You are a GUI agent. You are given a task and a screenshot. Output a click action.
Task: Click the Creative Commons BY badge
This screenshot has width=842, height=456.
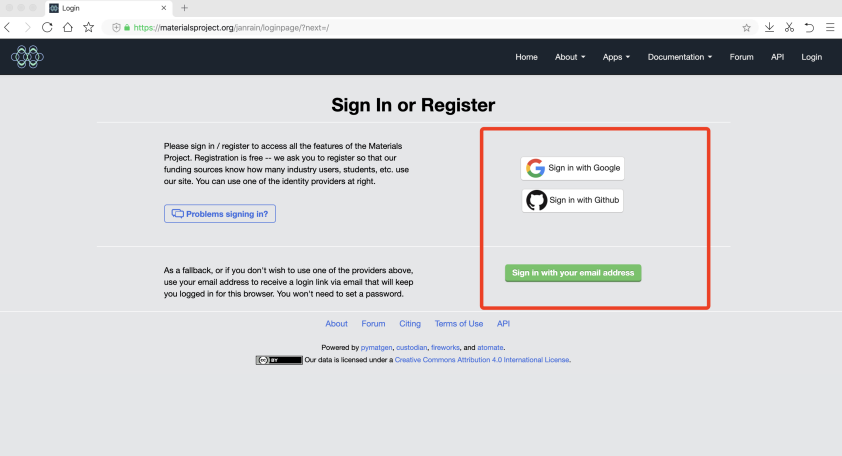coord(279,360)
